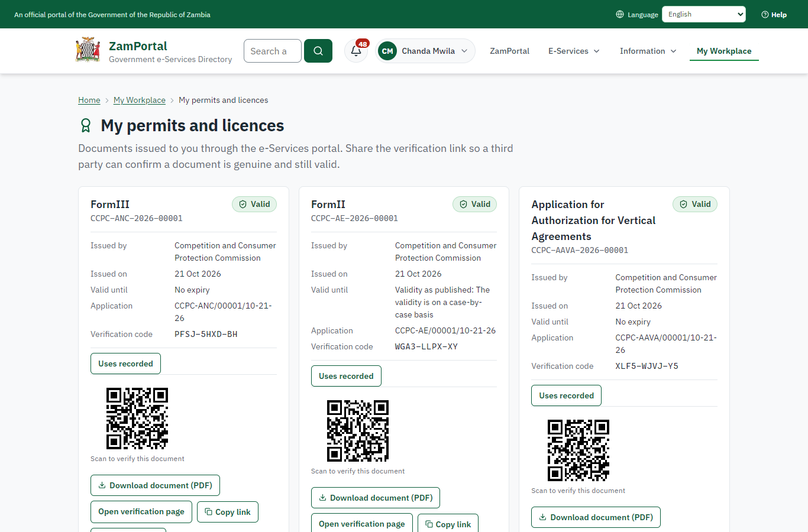808x532 pixels.
Task: Click ZamPortal site title text
Action: click(138, 46)
